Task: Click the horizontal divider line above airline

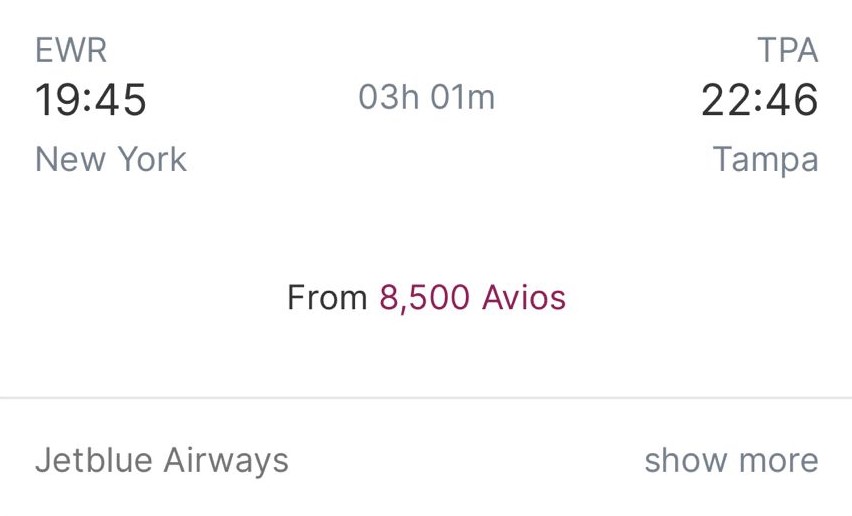Action: tap(426, 398)
